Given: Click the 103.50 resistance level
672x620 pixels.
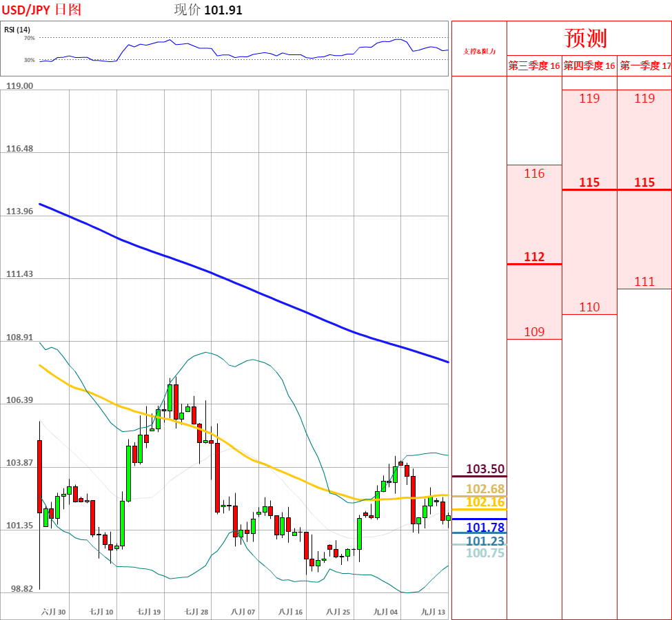Looking at the screenshot, I should 485,468.
